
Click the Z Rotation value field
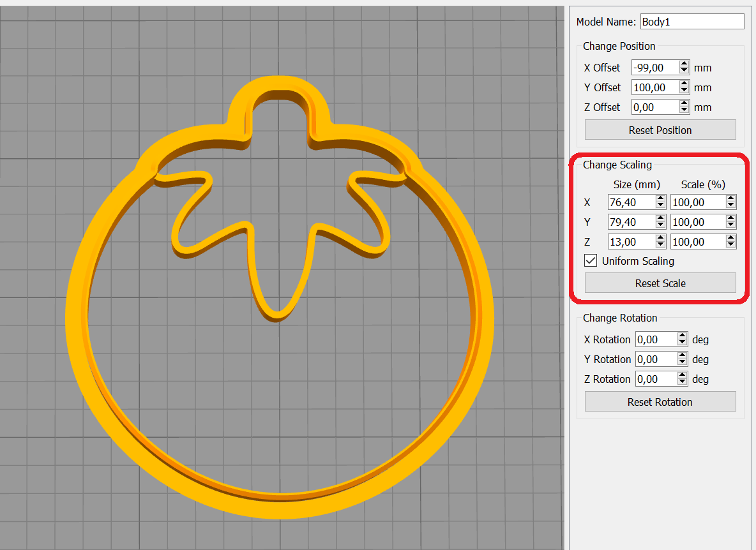point(656,379)
